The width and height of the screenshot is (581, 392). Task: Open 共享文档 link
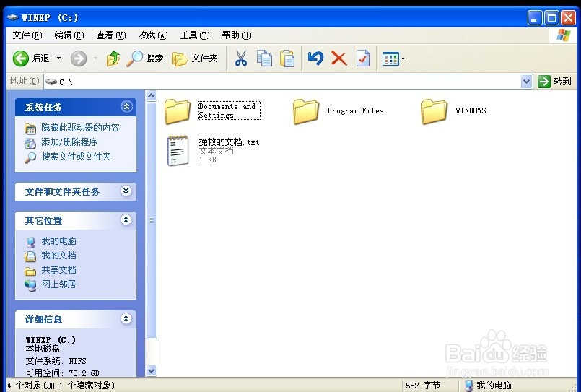tap(58, 270)
